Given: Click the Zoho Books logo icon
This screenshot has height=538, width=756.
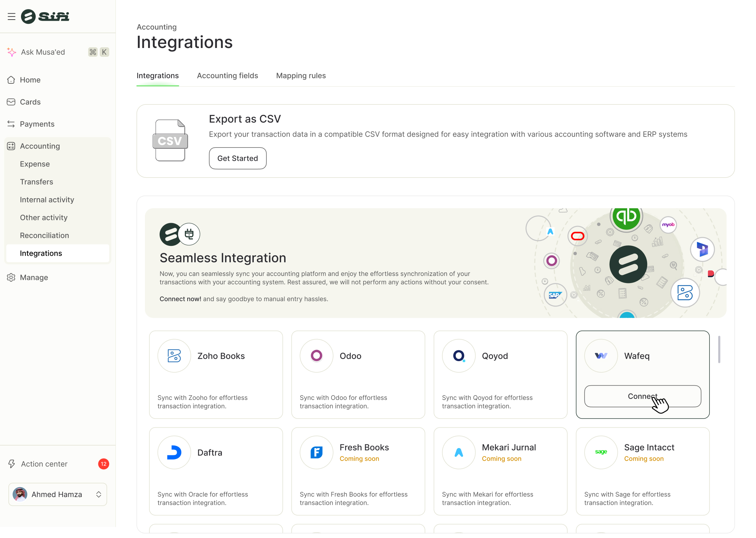Looking at the screenshot, I should click(174, 356).
